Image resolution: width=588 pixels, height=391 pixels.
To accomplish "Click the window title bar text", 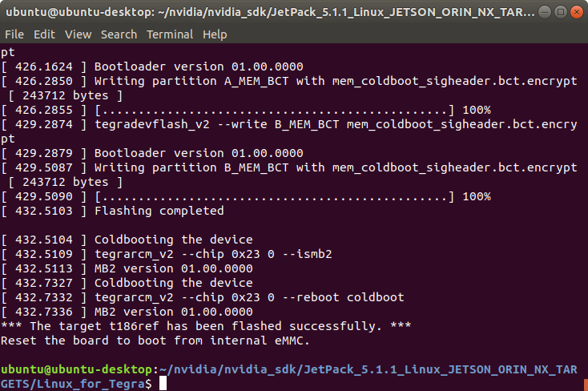I will [270, 12].
